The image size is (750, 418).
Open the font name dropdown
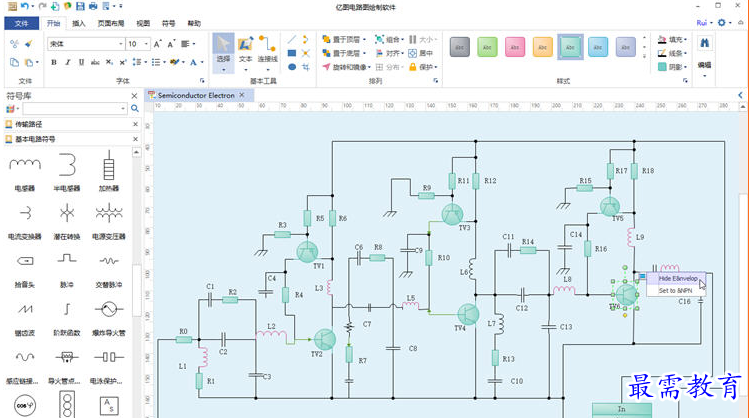click(121, 44)
